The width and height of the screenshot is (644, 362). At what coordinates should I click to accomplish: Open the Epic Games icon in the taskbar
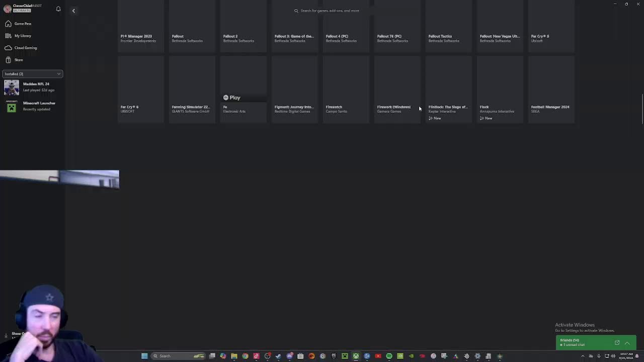click(x=334, y=356)
